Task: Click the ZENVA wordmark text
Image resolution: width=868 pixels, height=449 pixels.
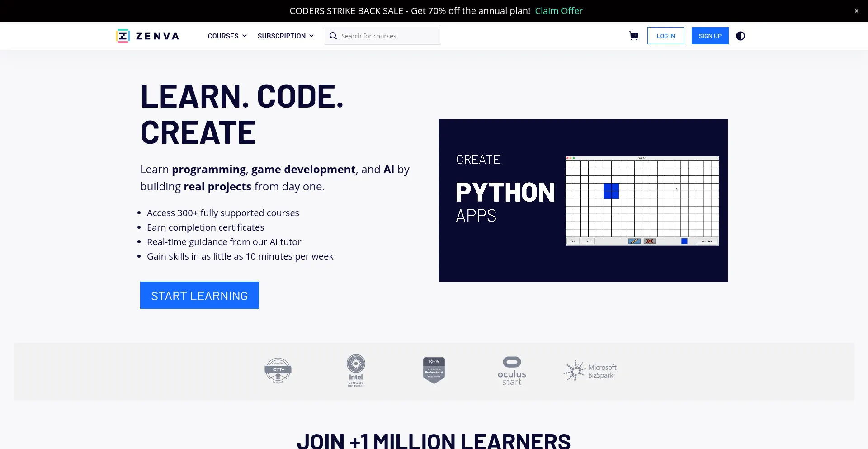Action: click(x=158, y=36)
